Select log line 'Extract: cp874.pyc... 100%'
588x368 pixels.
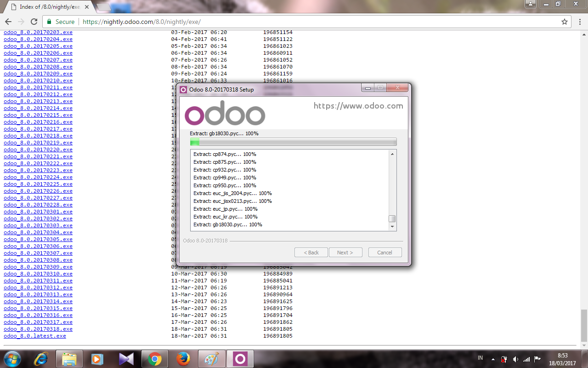coord(225,154)
